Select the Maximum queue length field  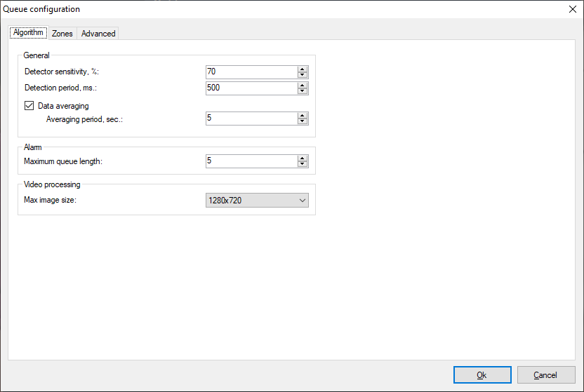click(250, 161)
